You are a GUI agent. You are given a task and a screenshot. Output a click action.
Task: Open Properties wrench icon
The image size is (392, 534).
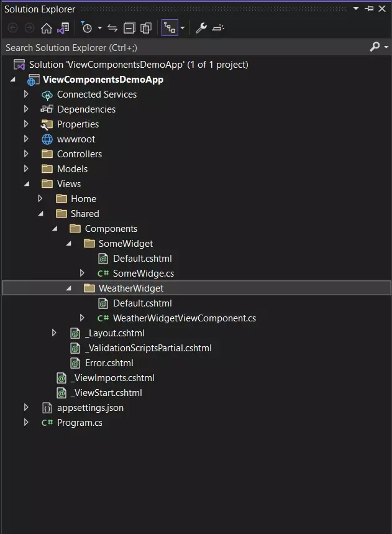pyautogui.click(x=201, y=28)
